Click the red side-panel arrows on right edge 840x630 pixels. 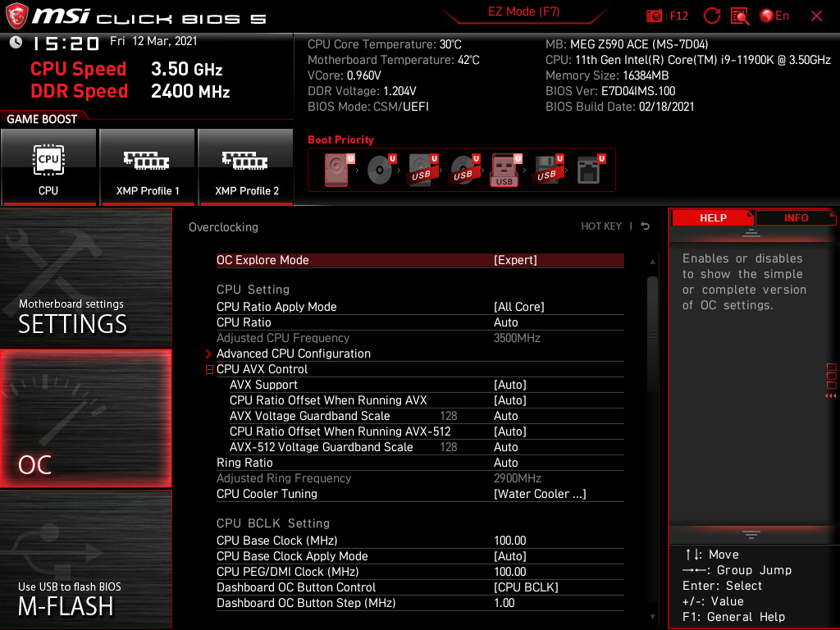(x=830, y=396)
